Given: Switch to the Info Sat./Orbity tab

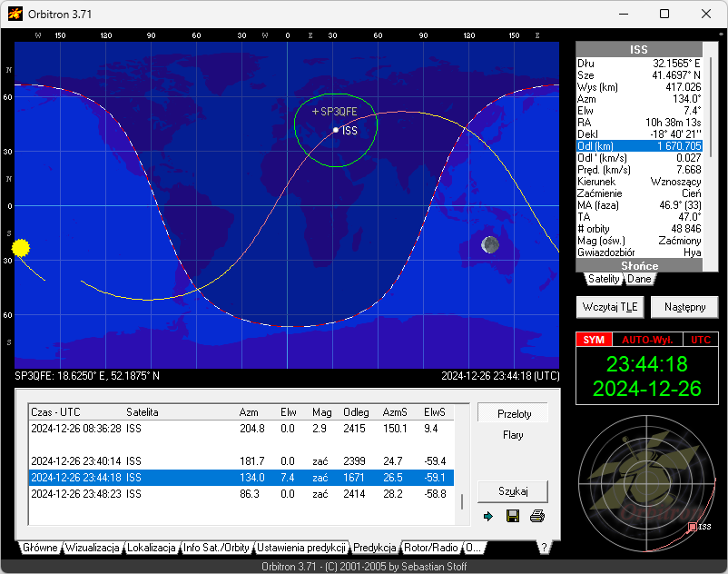Looking at the screenshot, I should [216, 548].
